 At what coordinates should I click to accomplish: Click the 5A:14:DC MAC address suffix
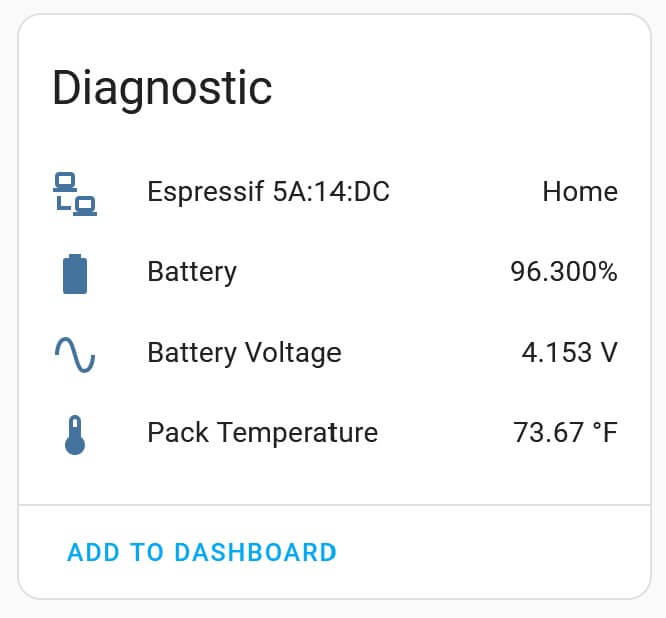(x=331, y=191)
